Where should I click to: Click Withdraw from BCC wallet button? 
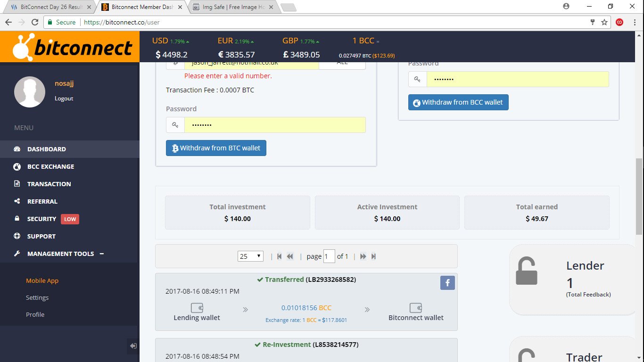tap(458, 102)
